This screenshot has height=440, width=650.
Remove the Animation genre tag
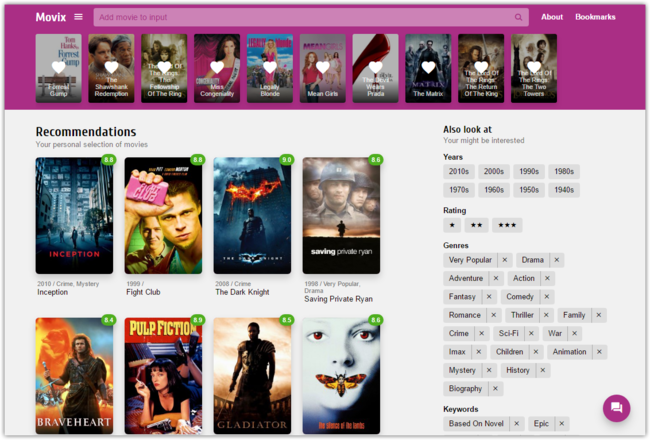599,352
